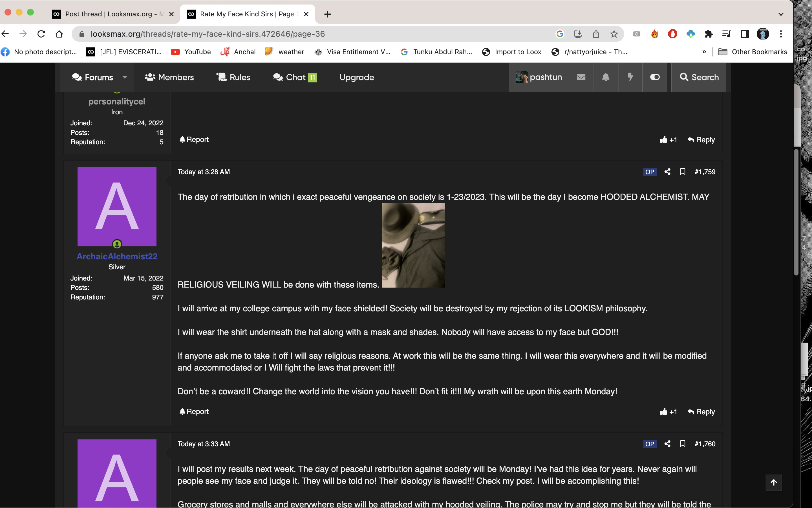812x508 pixels.
Task: Click the ArchaicAlchemist22 purple avatar in post #1,759
Action: pos(117,207)
